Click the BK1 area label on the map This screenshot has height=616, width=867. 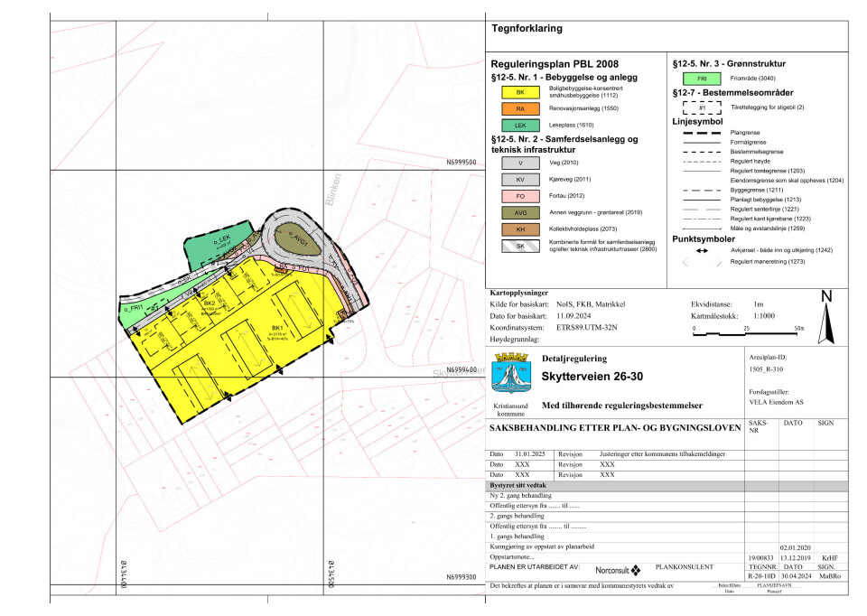pyautogui.click(x=277, y=328)
